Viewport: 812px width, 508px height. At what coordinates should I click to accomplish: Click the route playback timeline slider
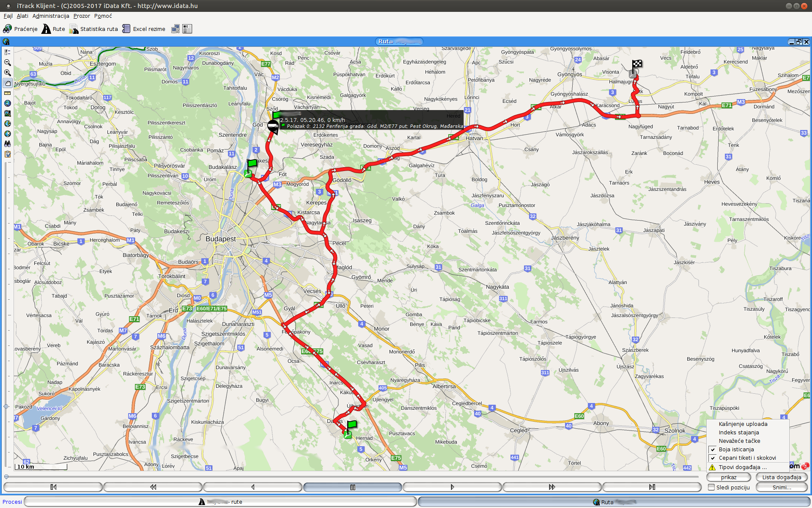click(351, 477)
